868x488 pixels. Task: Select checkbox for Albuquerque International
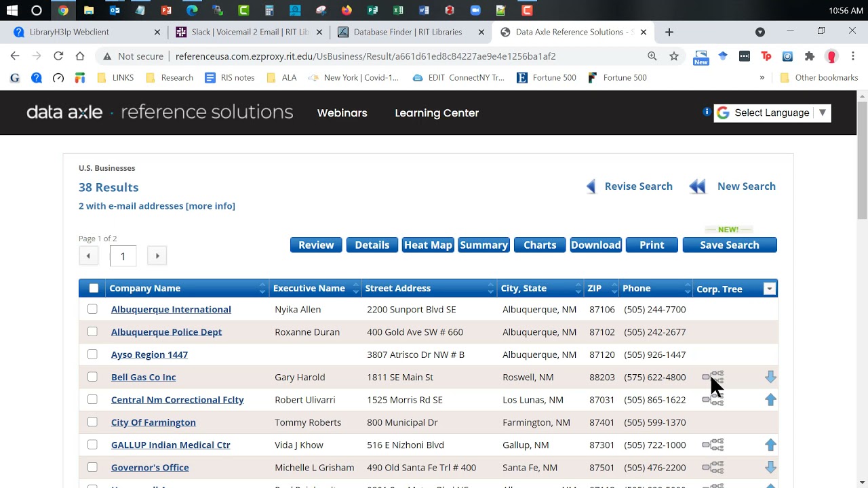coord(92,309)
